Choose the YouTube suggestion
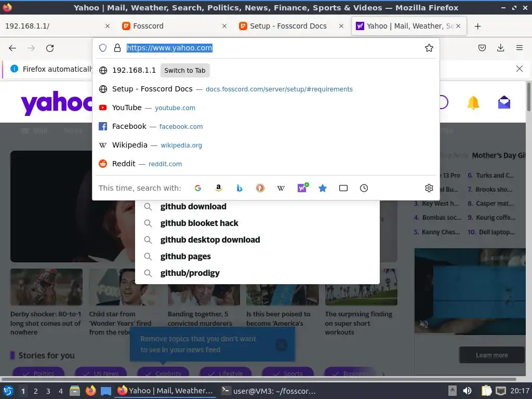The width and height of the screenshot is (532, 399). [266, 108]
